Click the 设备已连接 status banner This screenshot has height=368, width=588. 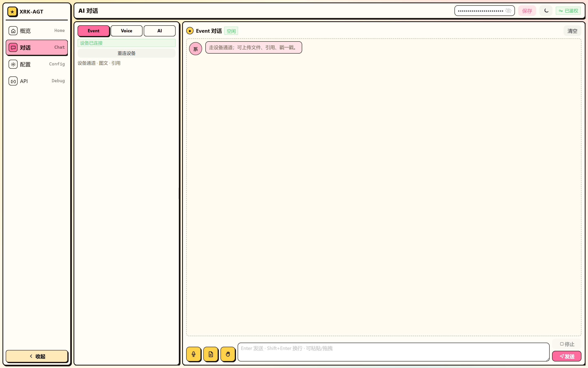127,43
